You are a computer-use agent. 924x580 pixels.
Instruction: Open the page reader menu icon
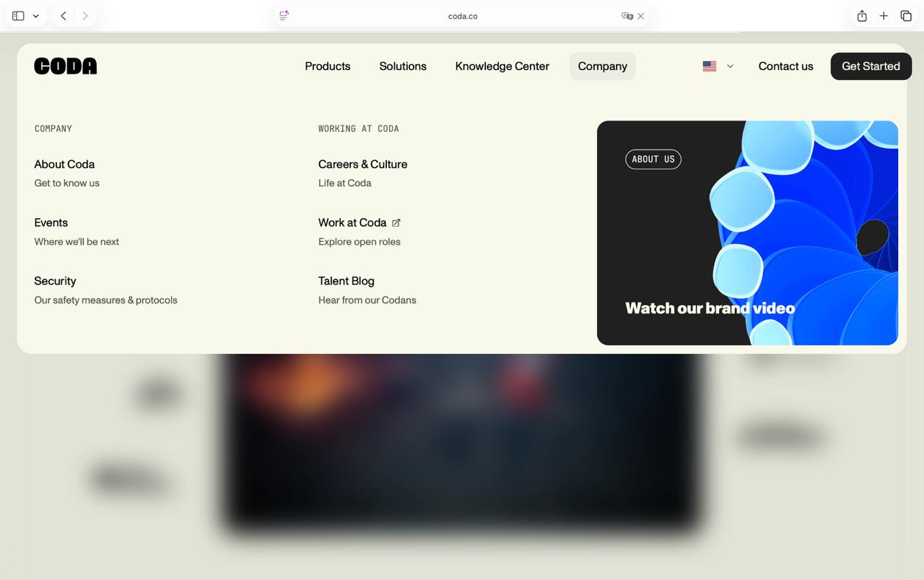click(284, 15)
